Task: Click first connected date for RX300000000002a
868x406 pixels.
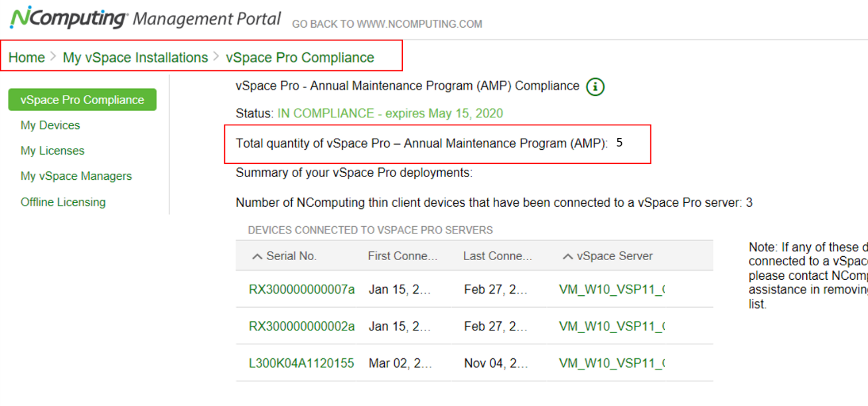Action: 400,326
